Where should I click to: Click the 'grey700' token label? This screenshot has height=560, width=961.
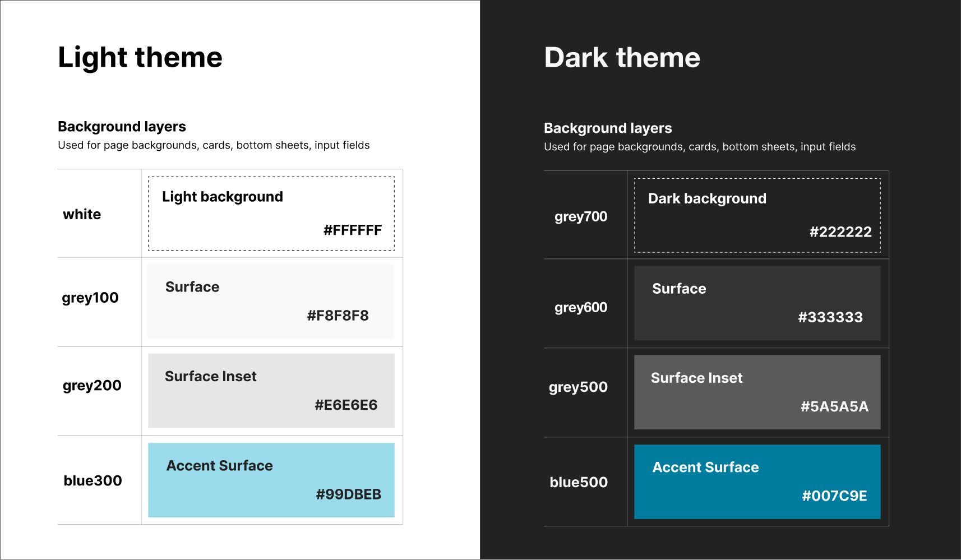point(581,217)
